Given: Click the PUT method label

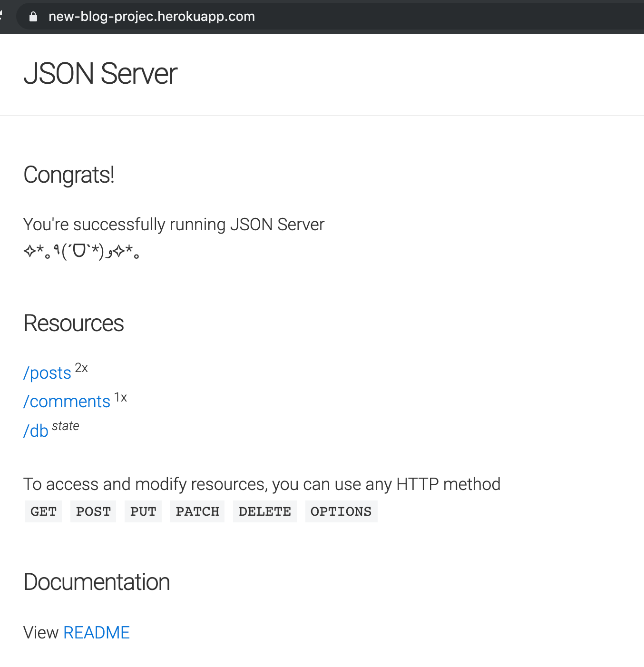Looking at the screenshot, I should (x=143, y=511).
